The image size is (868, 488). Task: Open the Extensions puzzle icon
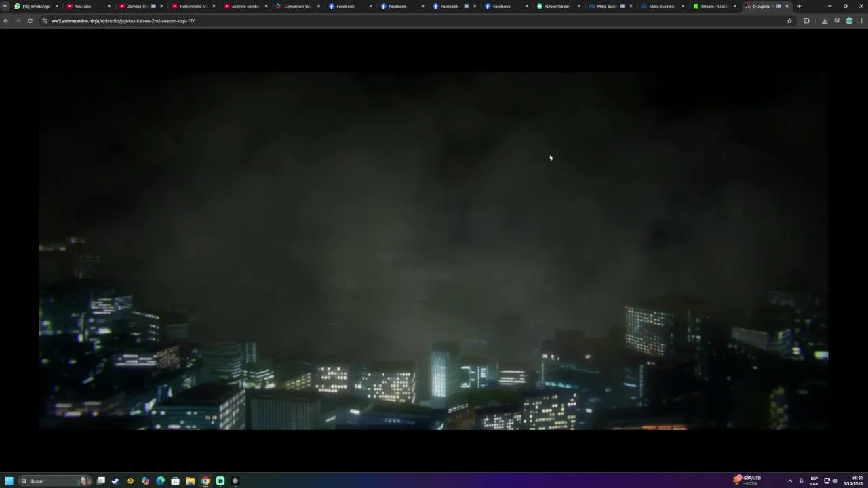[x=806, y=21]
